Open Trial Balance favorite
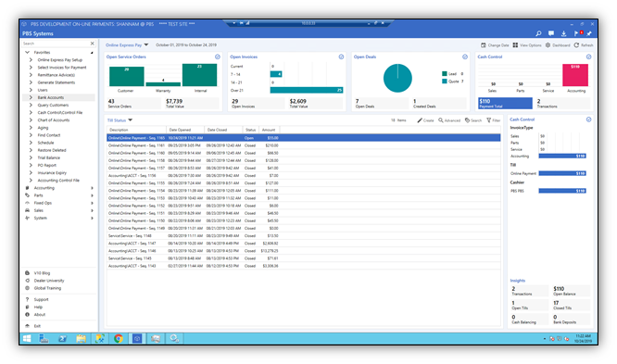 48,157
